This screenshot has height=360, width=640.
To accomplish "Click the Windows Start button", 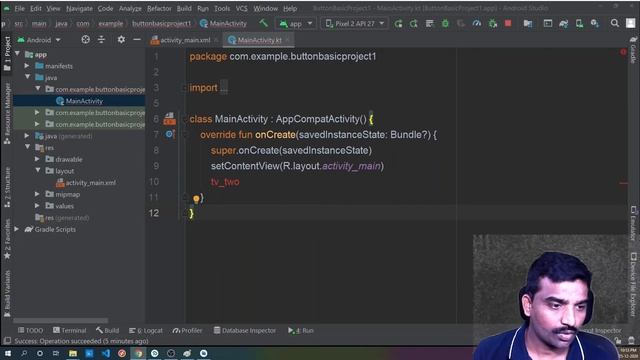I will pyautogui.click(x=7, y=353).
